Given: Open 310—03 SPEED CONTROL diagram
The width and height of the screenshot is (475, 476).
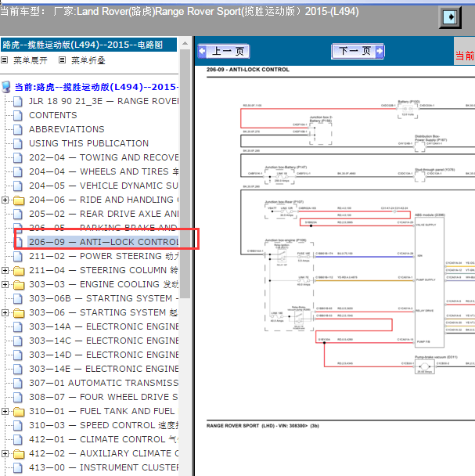Looking at the screenshot, I should 103,425.
